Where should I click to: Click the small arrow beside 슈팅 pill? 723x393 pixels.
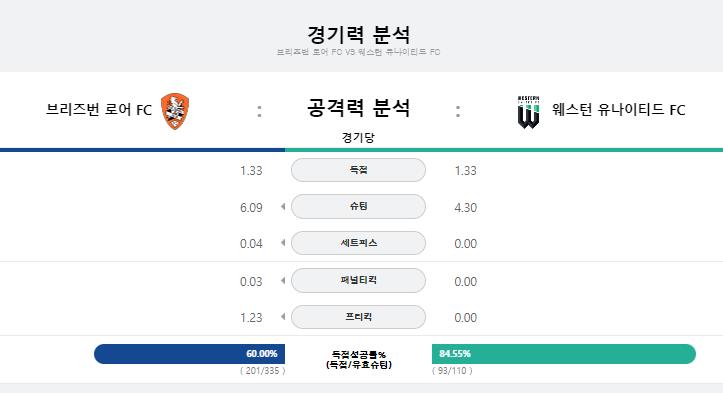pos(283,207)
